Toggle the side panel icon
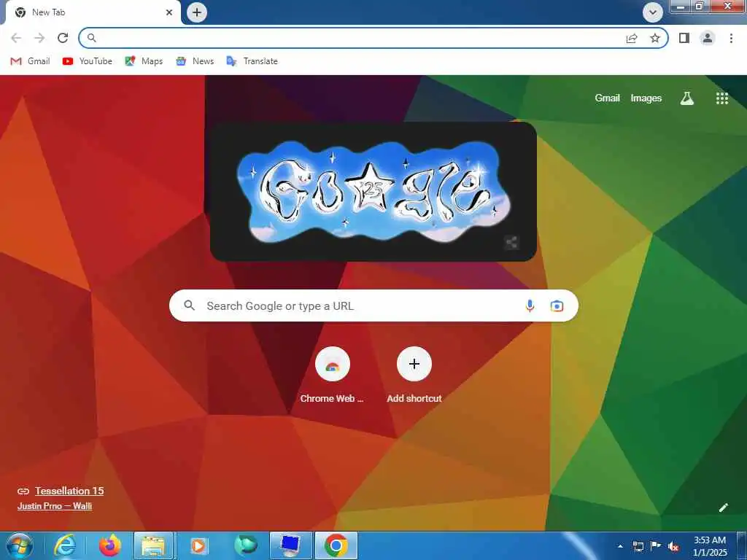Screen dimensions: 747x560 tap(684, 38)
